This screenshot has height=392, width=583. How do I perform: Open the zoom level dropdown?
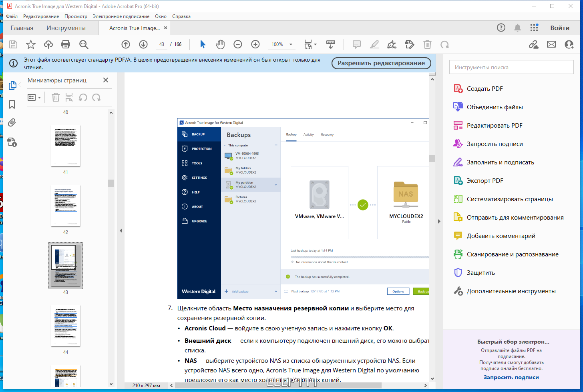coord(291,44)
